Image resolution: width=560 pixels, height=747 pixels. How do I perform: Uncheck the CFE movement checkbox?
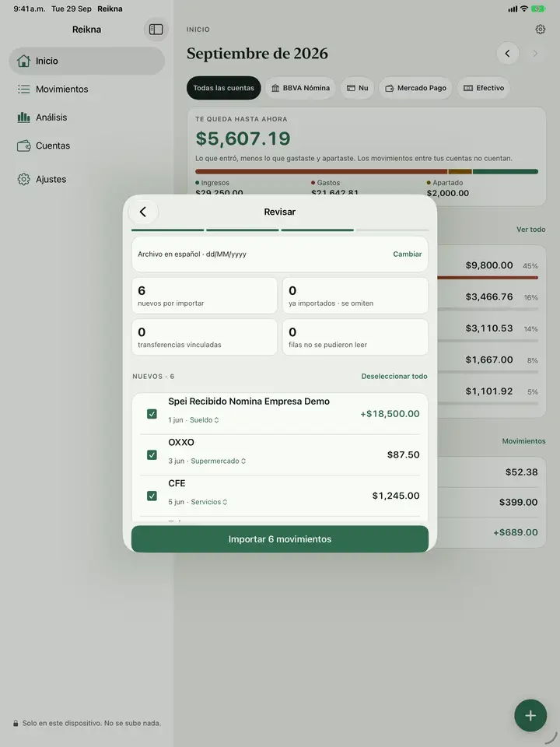point(152,496)
